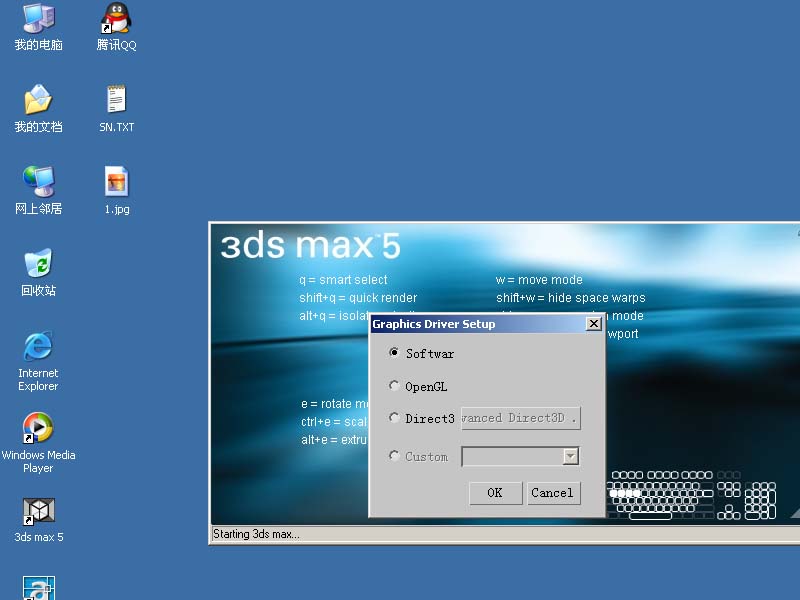Click the Graphics Driver Setup title bar
Viewport: 800px width, 600px height.
[x=478, y=324]
